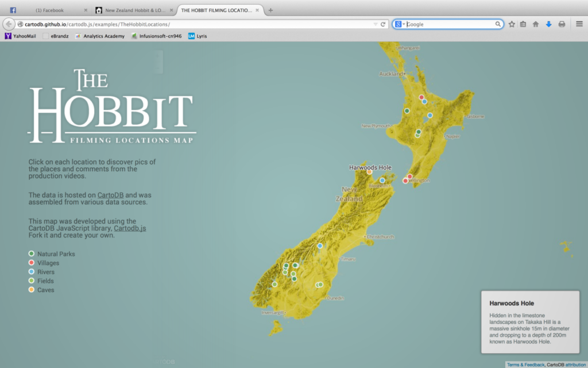Click the light green Fields legend dot
This screenshot has height=368, width=588.
32,281
